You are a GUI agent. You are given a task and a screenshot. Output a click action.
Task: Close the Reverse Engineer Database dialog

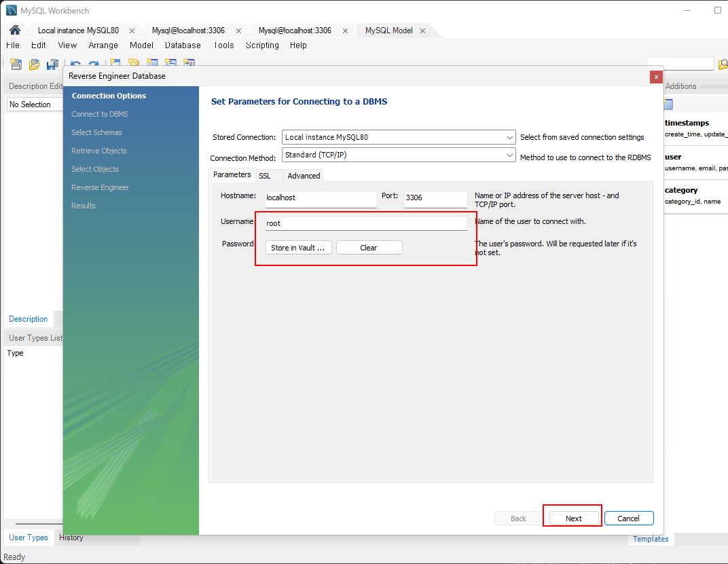(x=655, y=77)
